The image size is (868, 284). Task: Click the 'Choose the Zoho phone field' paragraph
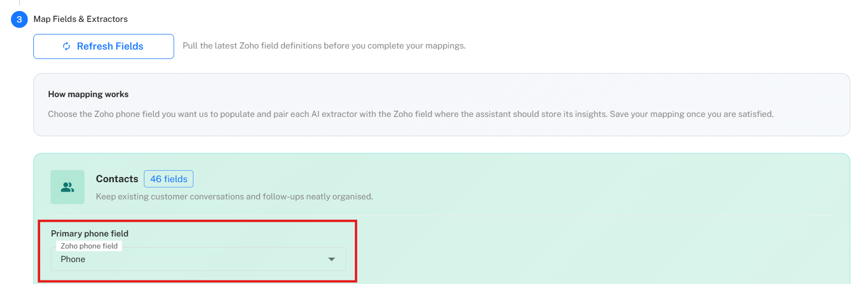click(410, 114)
